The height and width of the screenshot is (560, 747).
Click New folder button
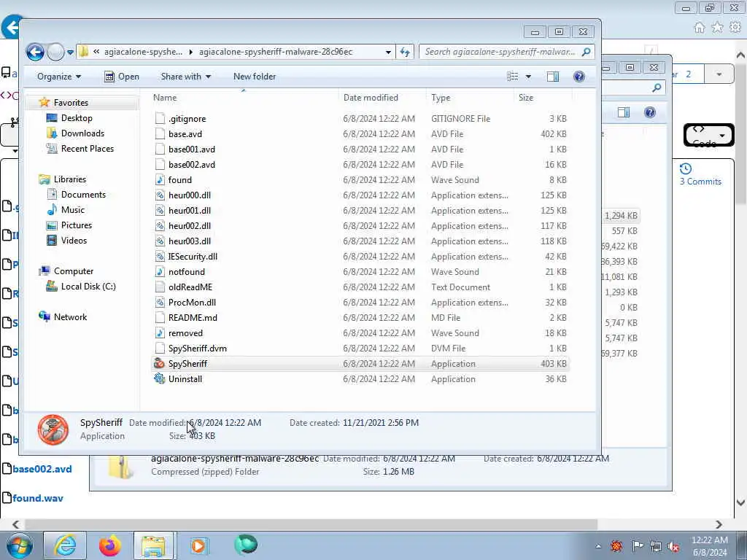(x=255, y=76)
